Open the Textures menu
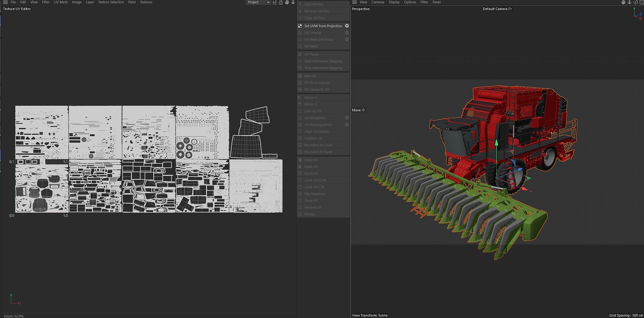 (146, 2)
